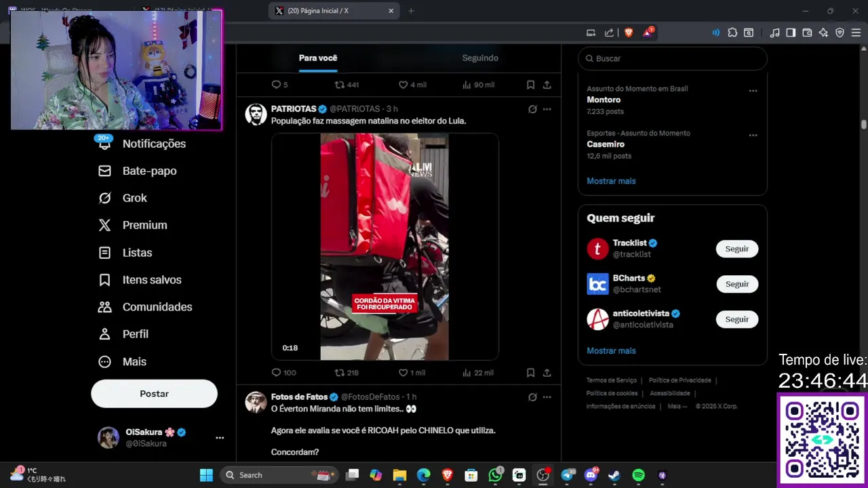The width and height of the screenshot is (868, 488).
Task: Expand the Mais footer links menu
Action: coord(677,407)
